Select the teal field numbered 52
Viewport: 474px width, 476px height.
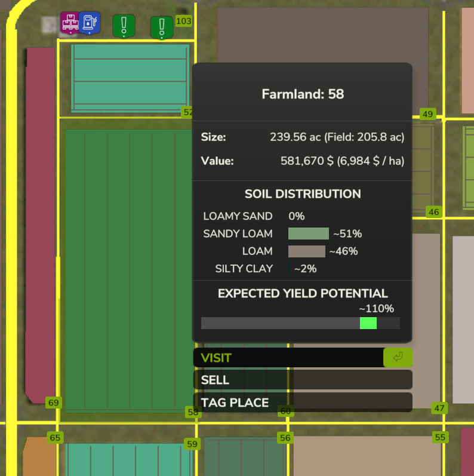[131, 78]
